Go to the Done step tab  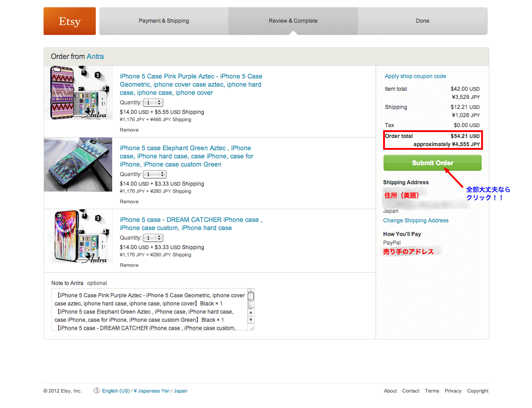coord(423,21)
